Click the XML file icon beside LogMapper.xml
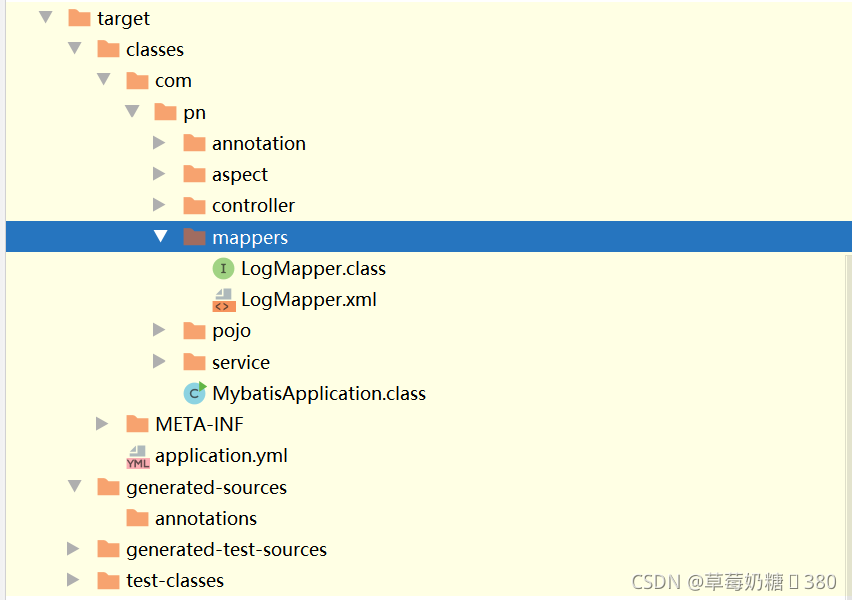 tap(224, 299)
